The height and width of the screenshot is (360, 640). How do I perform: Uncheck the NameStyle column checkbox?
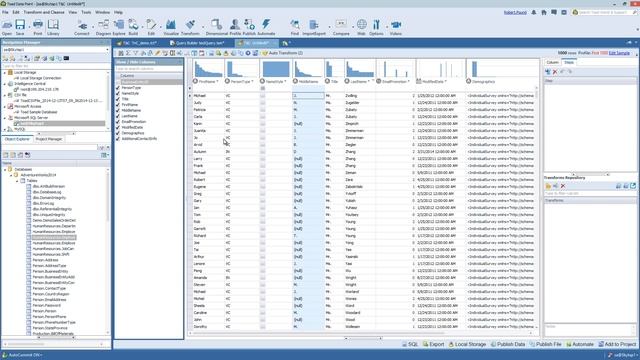[x=118, y=93]
